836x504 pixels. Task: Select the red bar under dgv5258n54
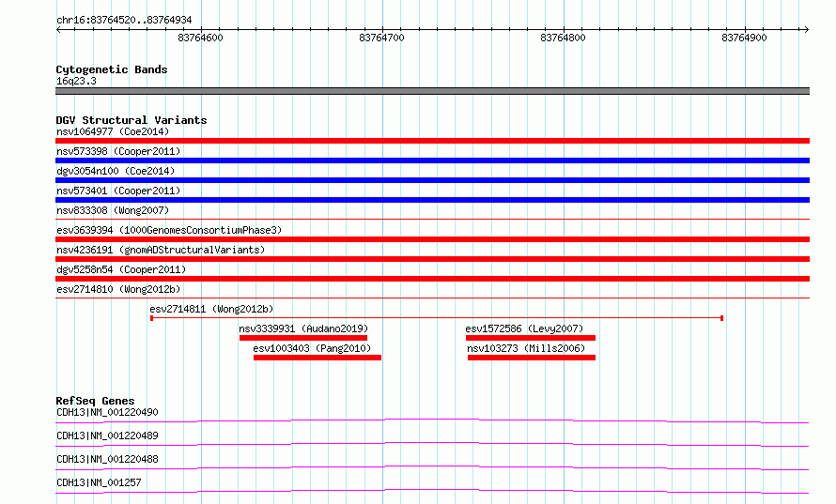point(432,279)
